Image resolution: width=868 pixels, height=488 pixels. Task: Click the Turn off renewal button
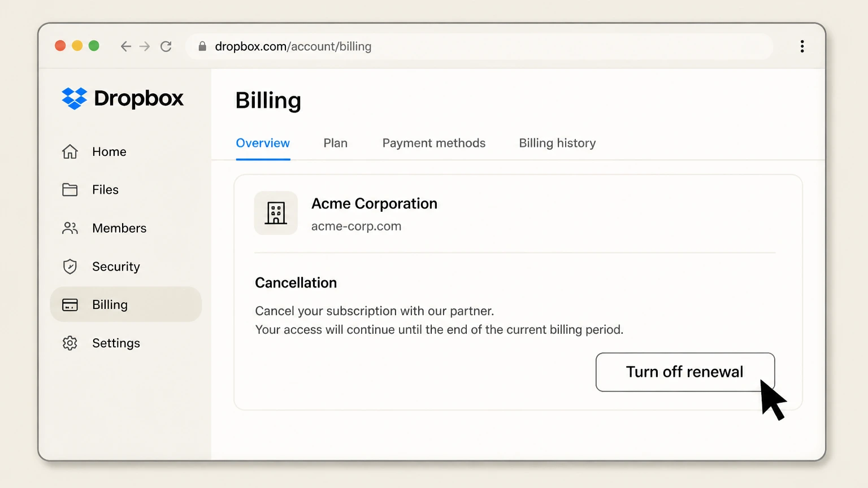[685, 372]
